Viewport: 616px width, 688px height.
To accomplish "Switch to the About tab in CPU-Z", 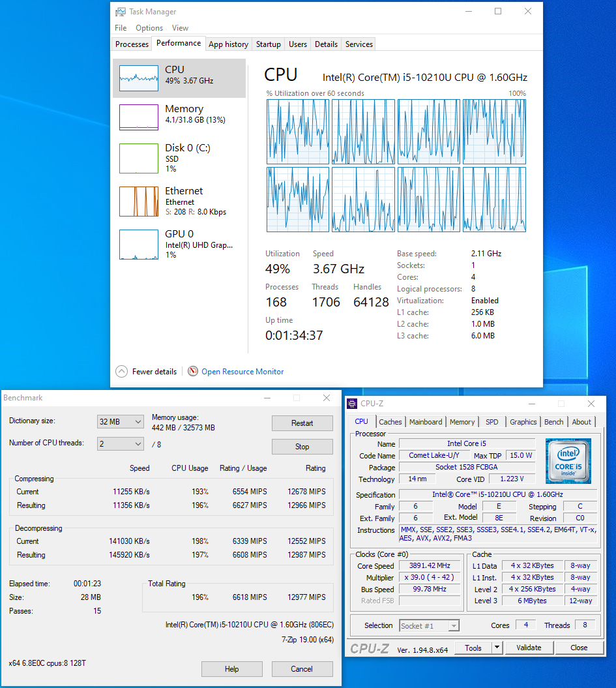I will point(581,422).
